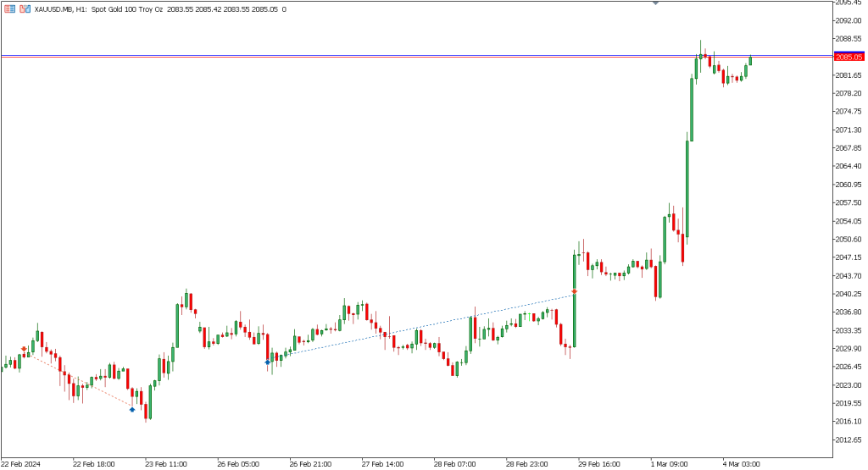The width and height of the screenshot is (868, 470).
Task: Click the chart shift triangle marker at top
Action: [655, 3]
